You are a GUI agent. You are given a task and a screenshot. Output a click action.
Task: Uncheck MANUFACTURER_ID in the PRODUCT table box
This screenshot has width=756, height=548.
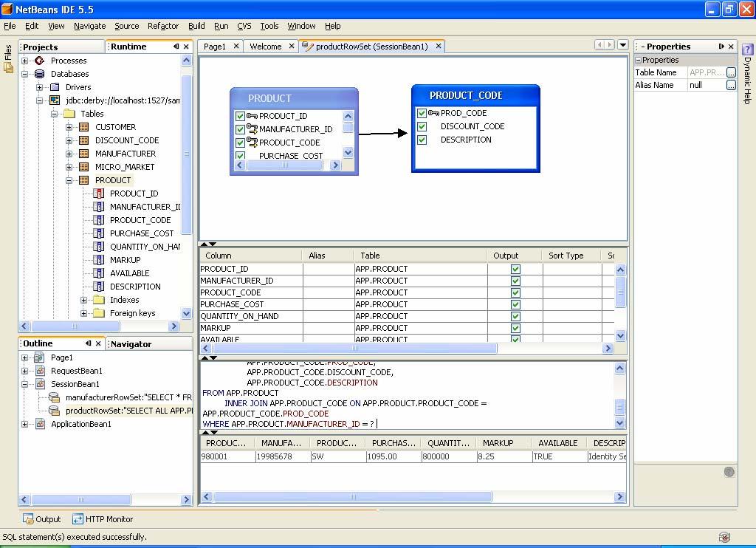240,129
